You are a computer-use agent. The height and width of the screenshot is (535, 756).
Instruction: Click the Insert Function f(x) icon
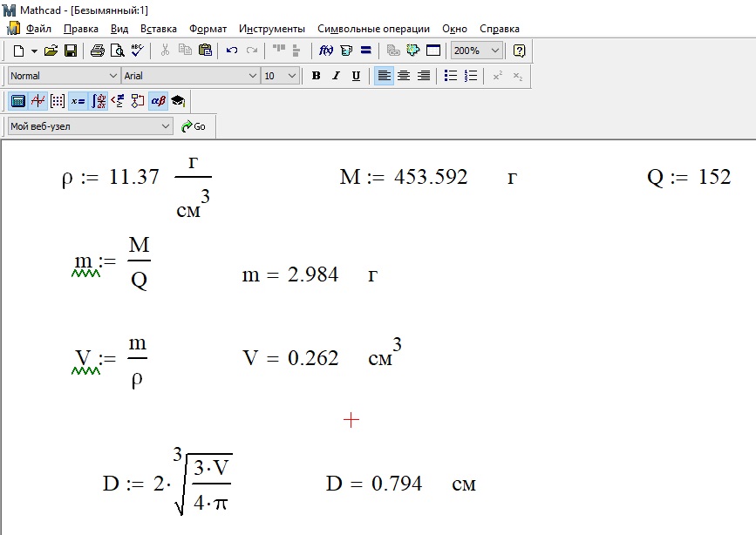tap(326, 51)
